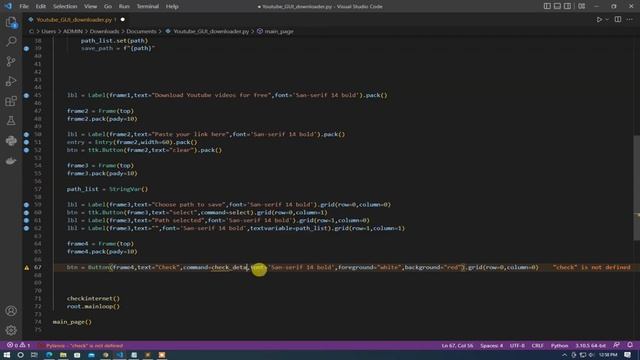
Task: Open the Help menu
Action: click(x=172, y=7)
